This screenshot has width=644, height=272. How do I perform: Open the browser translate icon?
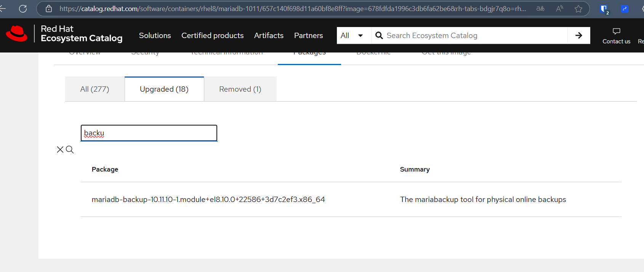point(540,9)
